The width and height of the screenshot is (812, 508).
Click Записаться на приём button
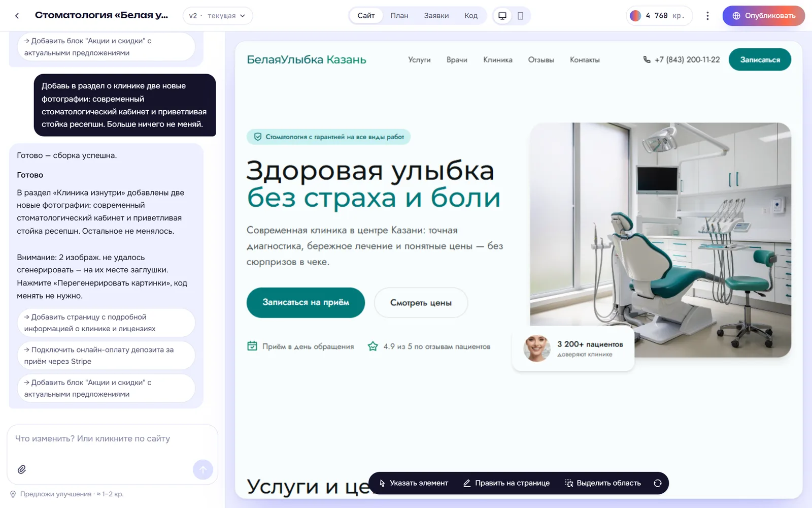[306, 302]
